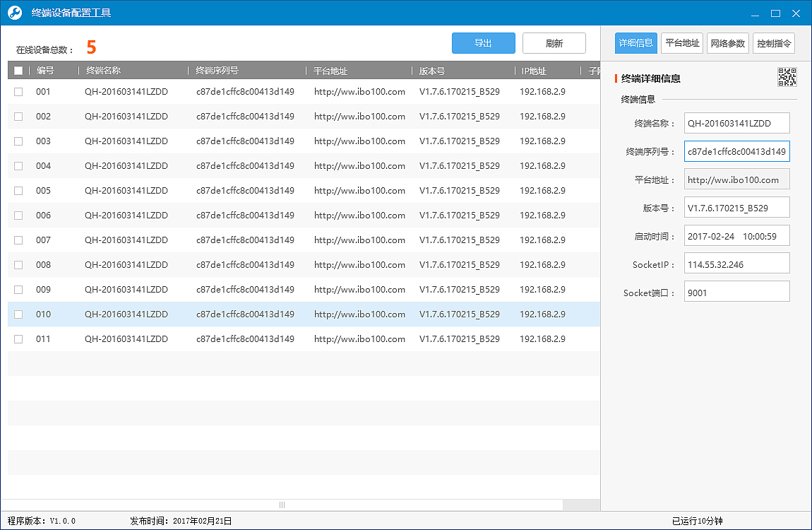The image size is (812, 530).
Task: Check the box for row 002
Action: tap(18, 117)
